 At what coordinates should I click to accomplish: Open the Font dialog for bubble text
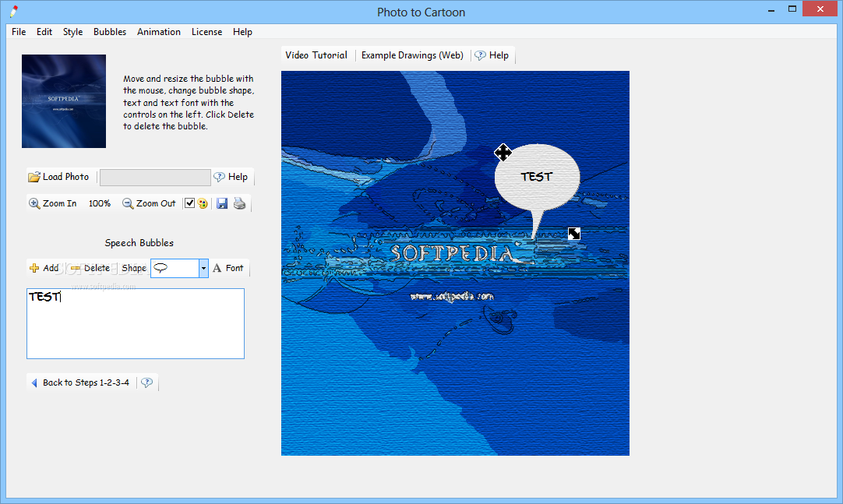tap(228, 268)
